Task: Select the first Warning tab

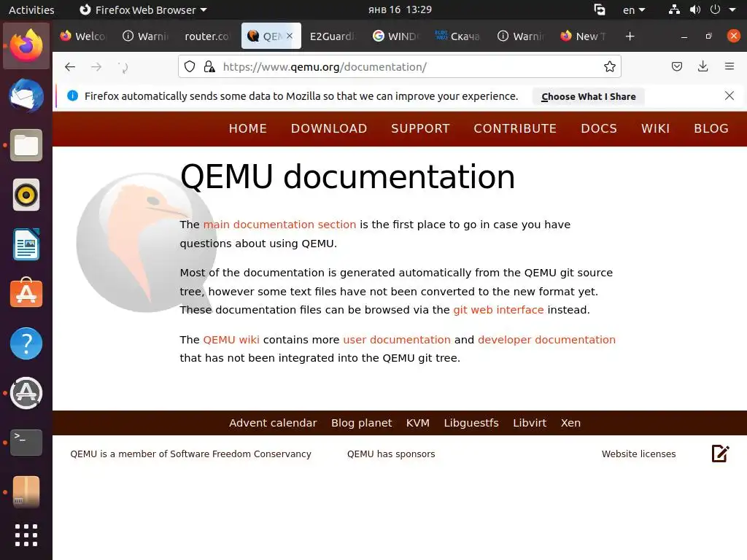Action: click(145, 36)
